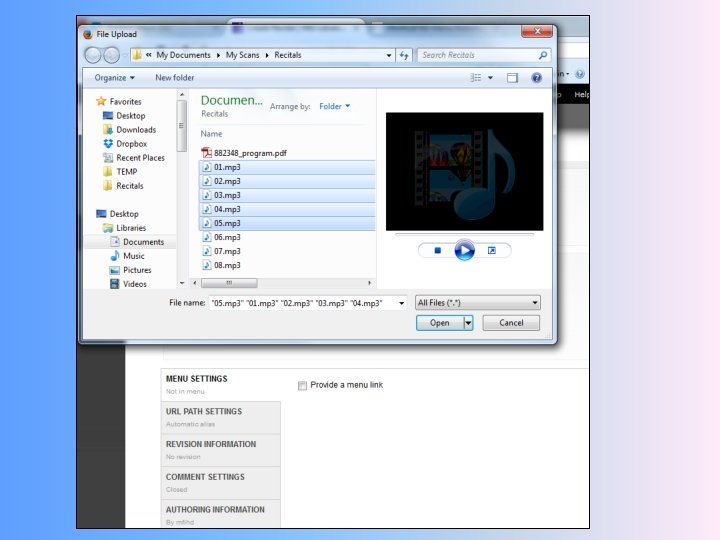
Task: Open the Help question mark icon
Action: tap(536, 78)
